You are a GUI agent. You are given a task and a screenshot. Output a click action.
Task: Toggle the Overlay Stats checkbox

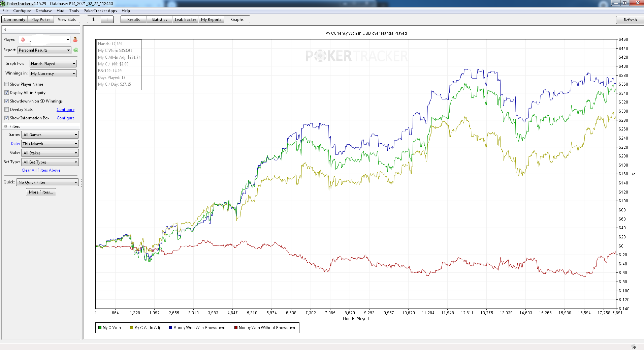pyautogui.click(x=7, y=110)
